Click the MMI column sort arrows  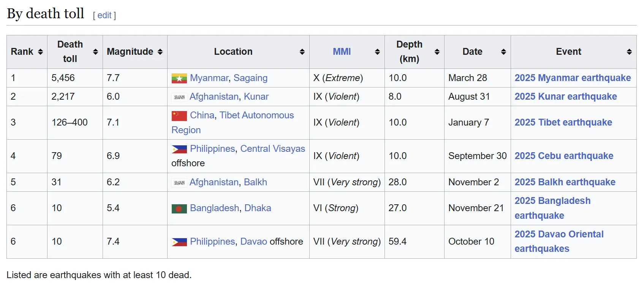377,52
